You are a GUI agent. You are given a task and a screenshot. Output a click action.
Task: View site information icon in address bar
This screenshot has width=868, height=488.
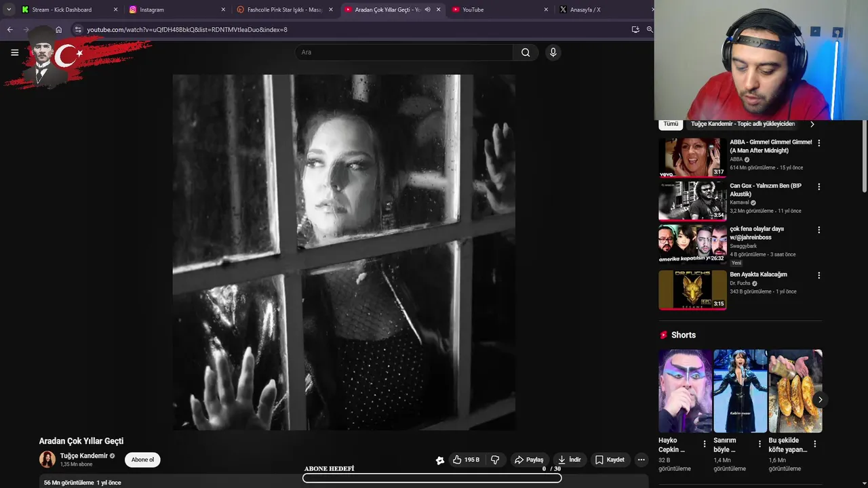(77, 30)
